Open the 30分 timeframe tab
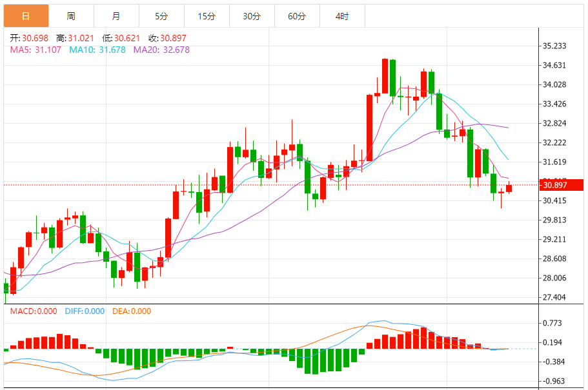Viewport: 588px width, 390px height. coord(252,15)
